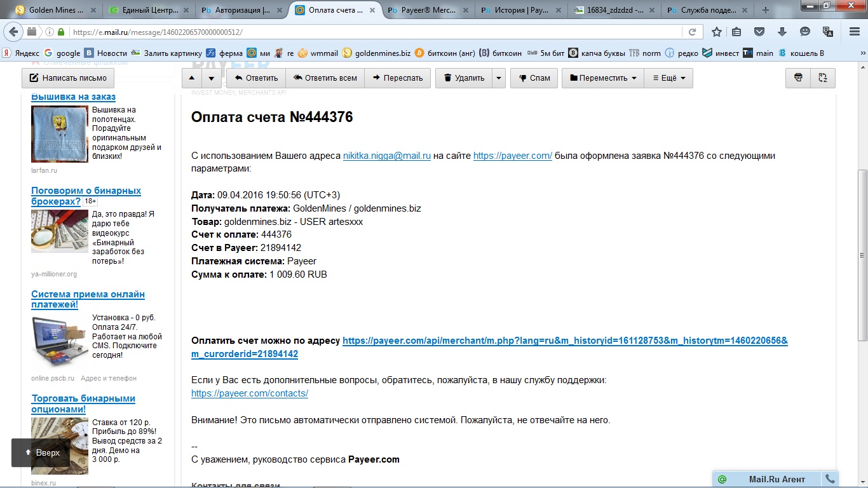Image resolution: width=868 pixels, height=488 pixels.
Task: Open the Pocket icon in toolbar
Action: [x=759, y=32]
